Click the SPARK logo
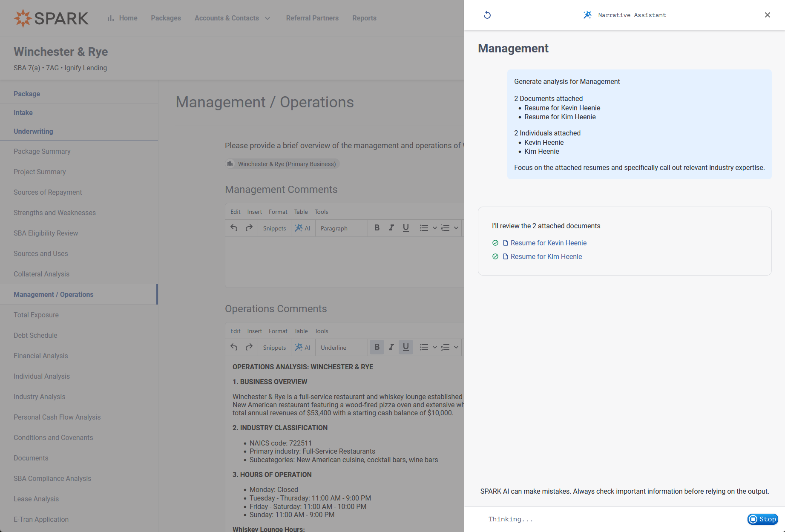Screen dimensions: 785x532 pyautogui.click(x=51, y=18)
